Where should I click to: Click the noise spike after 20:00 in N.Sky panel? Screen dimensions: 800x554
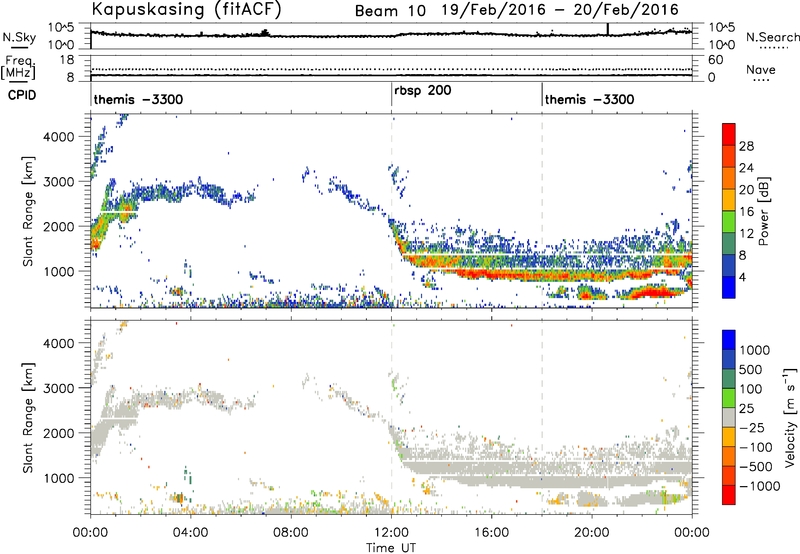(x=608, y=30)
